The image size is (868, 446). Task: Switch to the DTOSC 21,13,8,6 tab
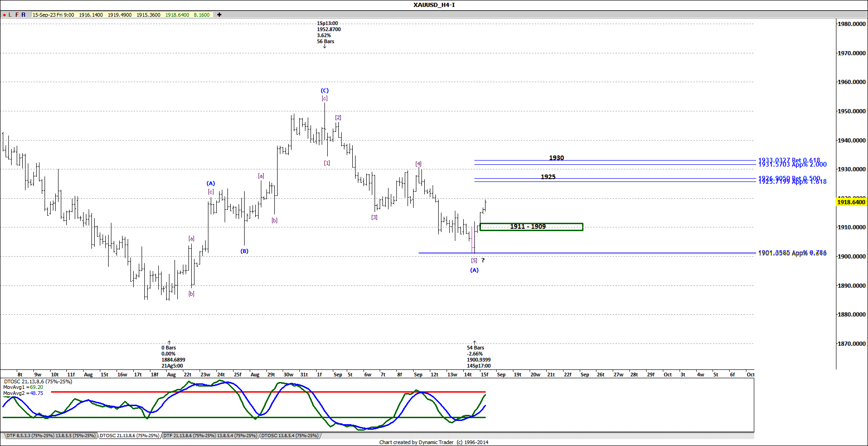[130, 436]
